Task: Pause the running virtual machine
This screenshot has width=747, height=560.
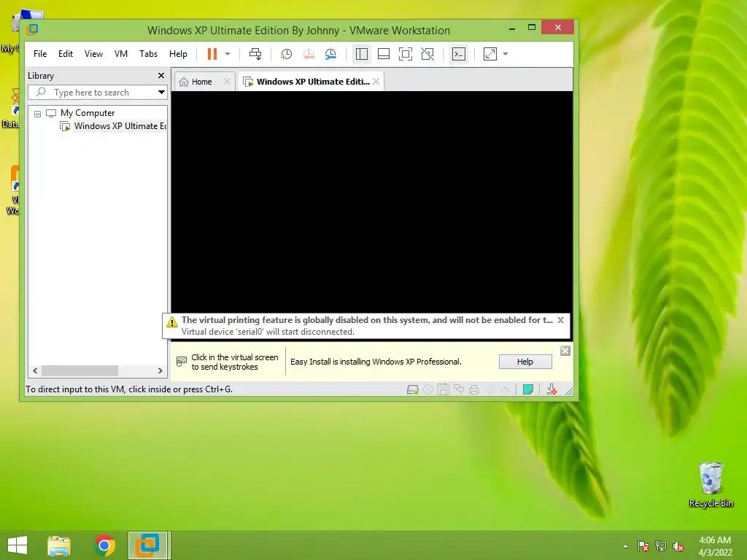Action: click(212, 54)
